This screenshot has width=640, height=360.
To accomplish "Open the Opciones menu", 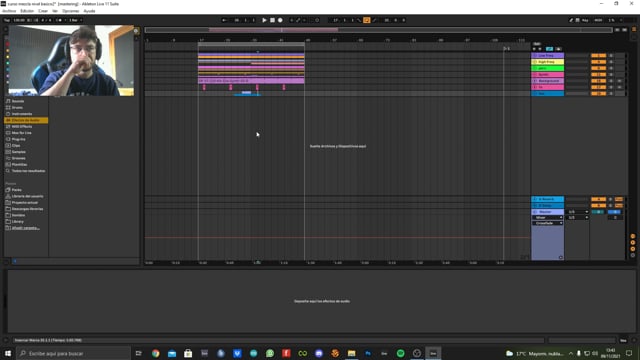I will pyautogui.click(x=71, y=11).
